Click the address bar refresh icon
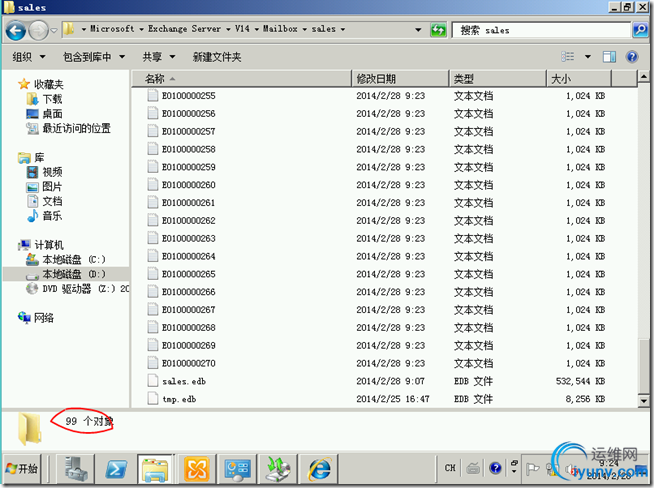The image size is (654, 488). (x=438, y=30)
